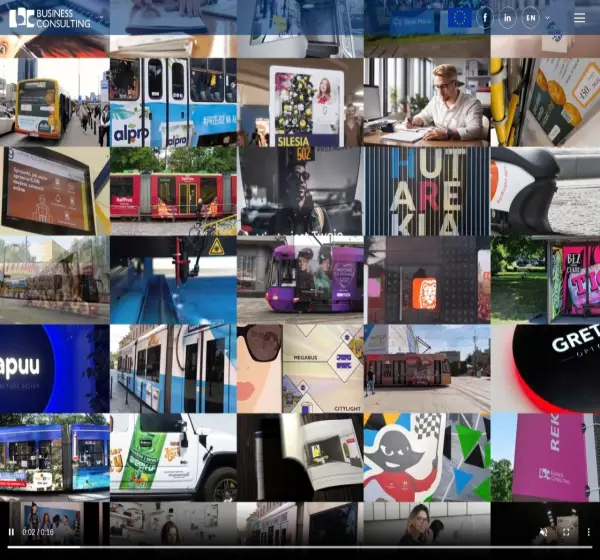Open video more options menu
Screen dimensions: 600x560
(589, 532)
